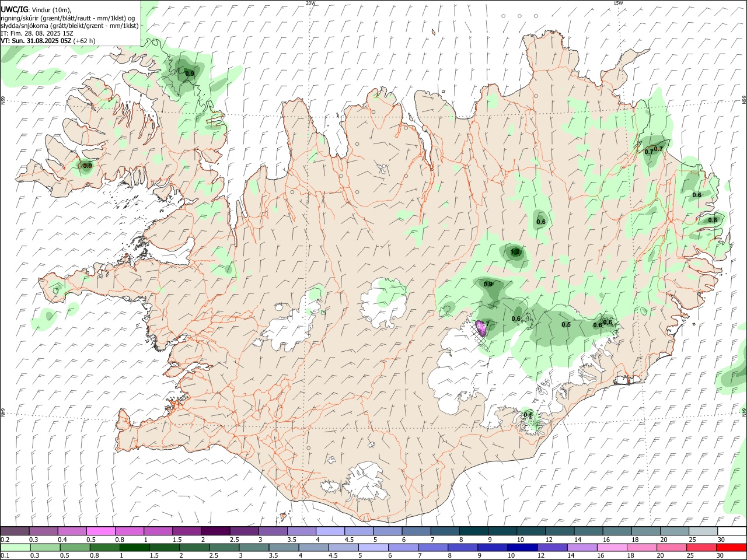
Task: Pick bottom-row legend swatch between 1 and 1.5
Action: (x=135, y=547)
